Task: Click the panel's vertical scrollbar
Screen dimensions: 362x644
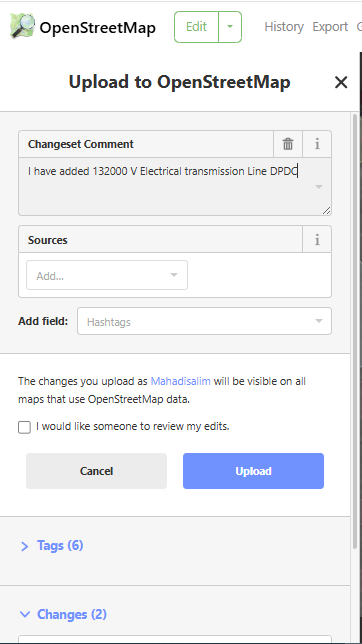Action: point(356,331)
